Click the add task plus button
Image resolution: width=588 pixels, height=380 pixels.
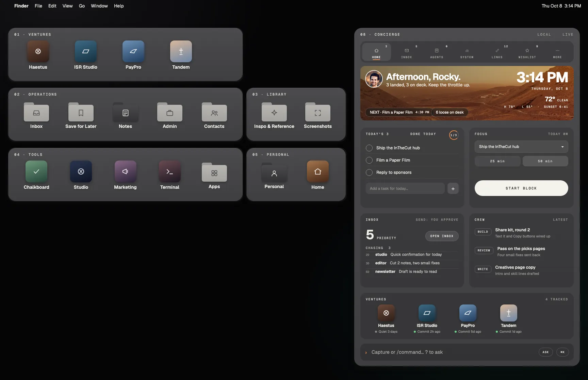click(x=453, y=188)
